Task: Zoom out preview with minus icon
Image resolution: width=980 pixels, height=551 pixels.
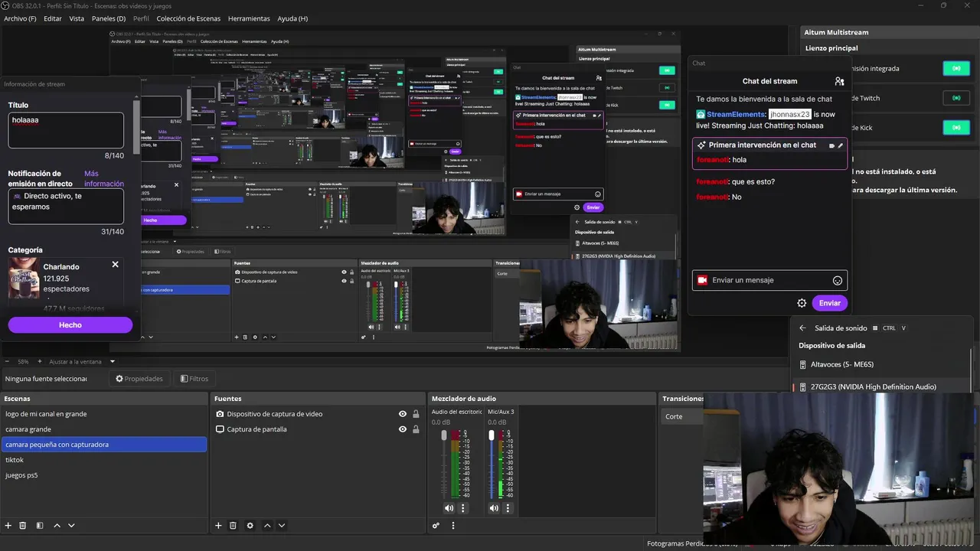Action: tap(8, 361)
